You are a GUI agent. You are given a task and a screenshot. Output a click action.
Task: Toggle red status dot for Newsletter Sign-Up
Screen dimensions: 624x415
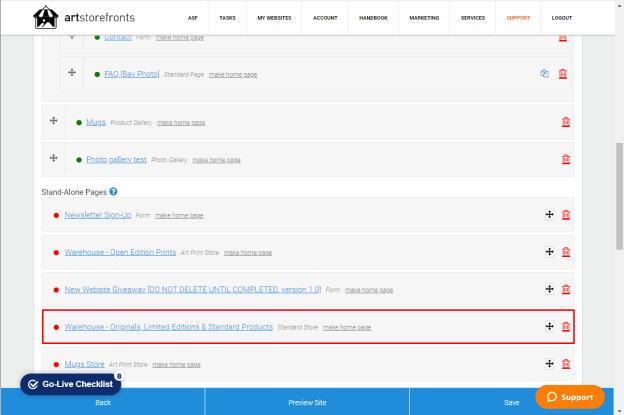(x=57, y=215)
